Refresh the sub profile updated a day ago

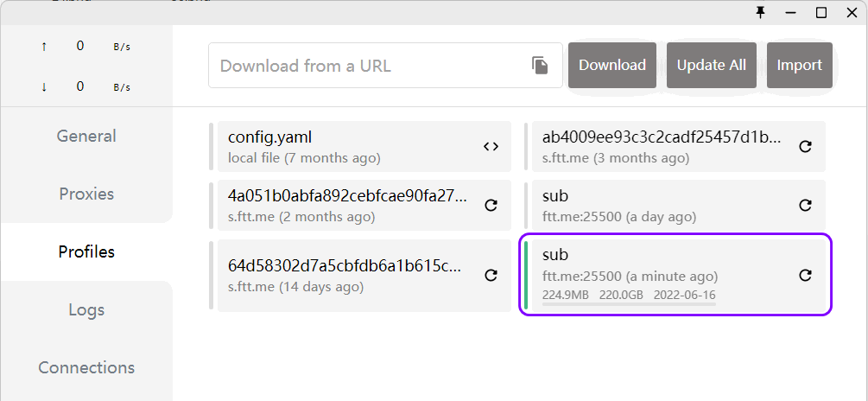click(x=805, y=205)
